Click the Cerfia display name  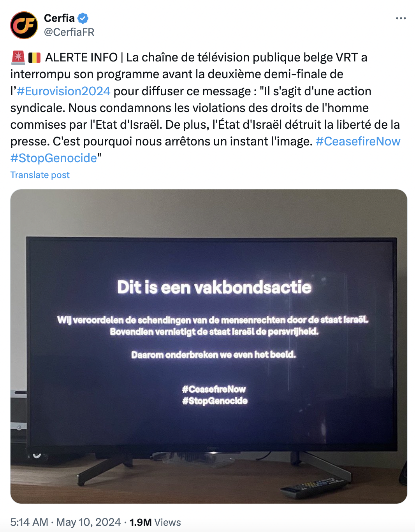[59, 18]
